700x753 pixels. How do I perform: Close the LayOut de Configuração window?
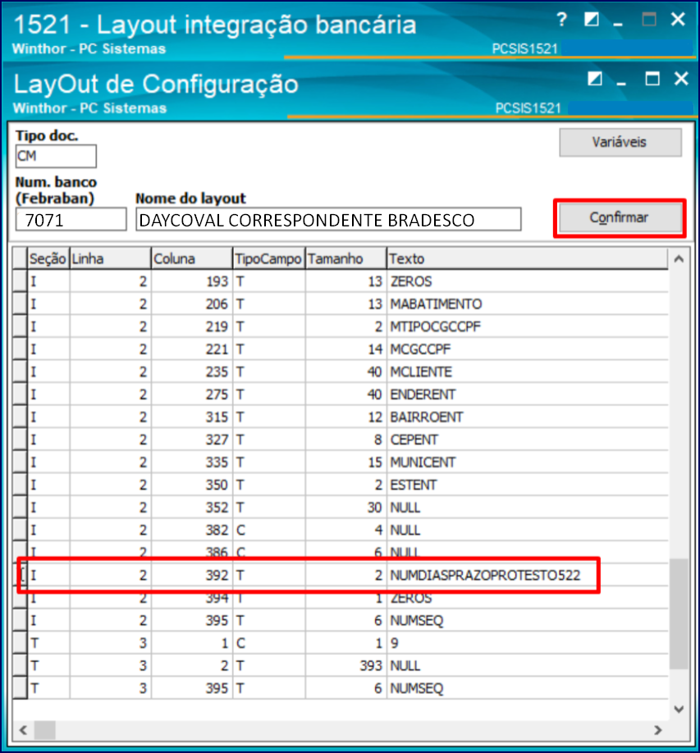[x=681, y=79]
